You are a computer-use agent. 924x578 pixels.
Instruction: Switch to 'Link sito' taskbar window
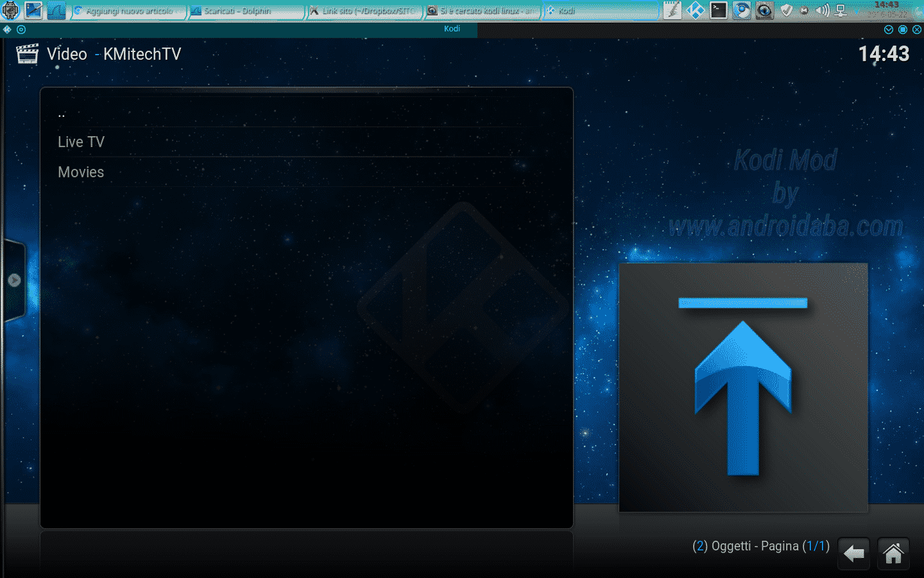click(365, 11)
